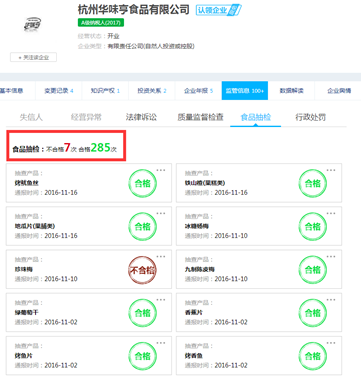Click the 2016-11-02 date on 烤香鱼 card

pyautogui.click(x=231, y=365)
